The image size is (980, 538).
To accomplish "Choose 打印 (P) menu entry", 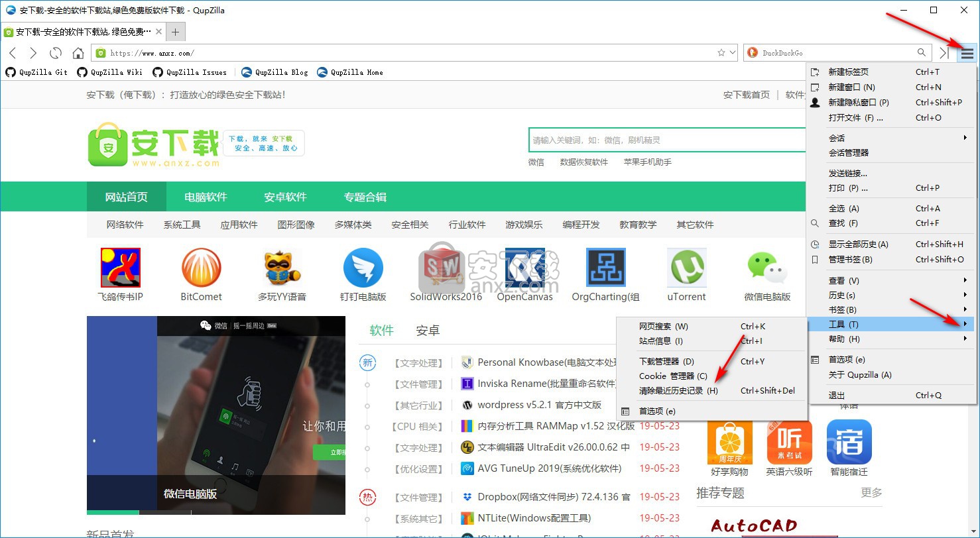I will (889, 188).
